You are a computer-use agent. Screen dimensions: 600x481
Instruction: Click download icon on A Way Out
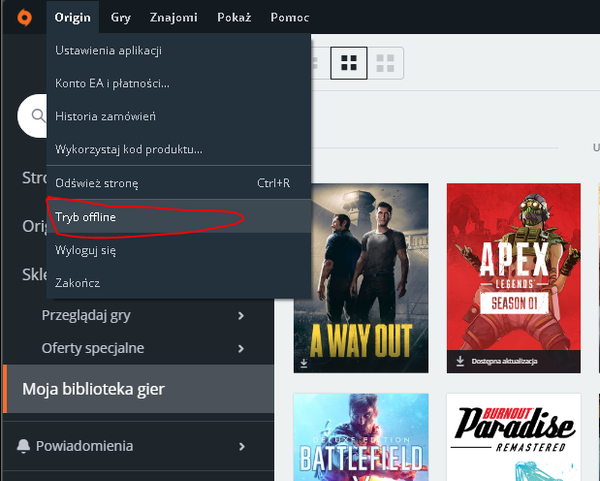point(304,361)
